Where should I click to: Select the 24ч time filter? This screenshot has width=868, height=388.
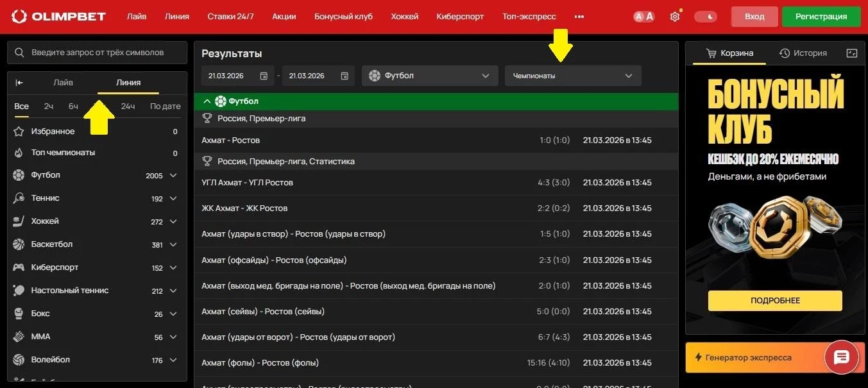point(128,106)
